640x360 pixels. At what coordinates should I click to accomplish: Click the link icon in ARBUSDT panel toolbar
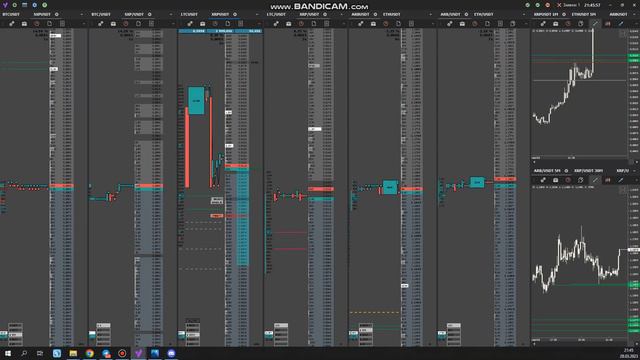(361, 24)
